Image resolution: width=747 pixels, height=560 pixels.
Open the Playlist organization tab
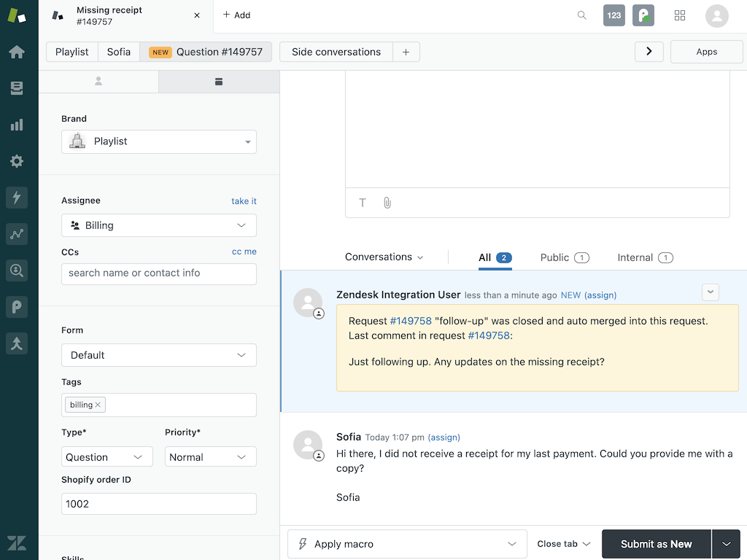pos(72,52)
